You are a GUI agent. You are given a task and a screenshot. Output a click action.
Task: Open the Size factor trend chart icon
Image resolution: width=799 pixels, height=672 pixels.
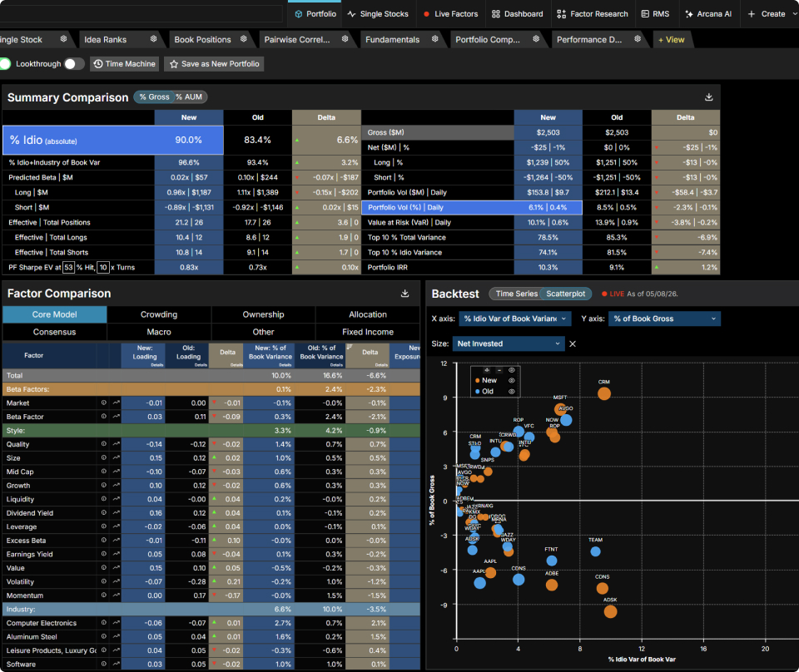pyautogui.click(x=117, y=457)
